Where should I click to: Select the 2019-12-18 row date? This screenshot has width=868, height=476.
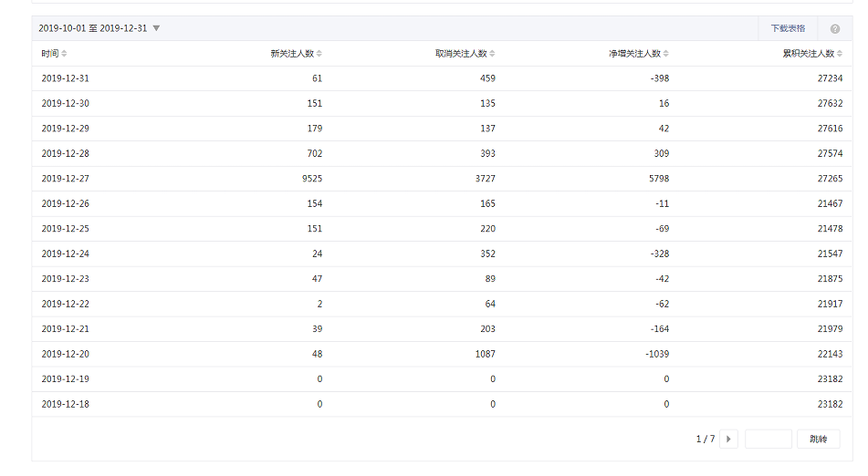click(66, 404)
